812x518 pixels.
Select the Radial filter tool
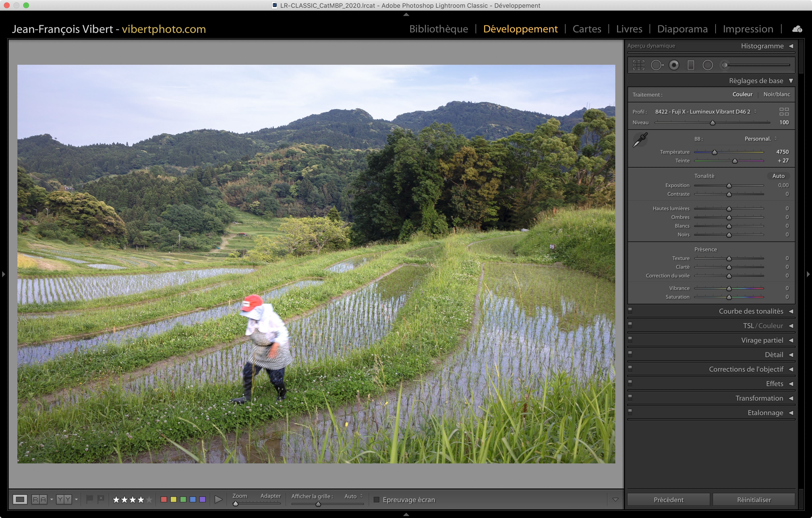707,65
